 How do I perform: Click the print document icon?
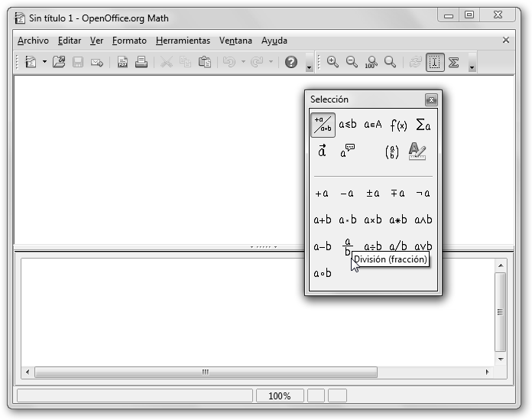coord(141,63)
